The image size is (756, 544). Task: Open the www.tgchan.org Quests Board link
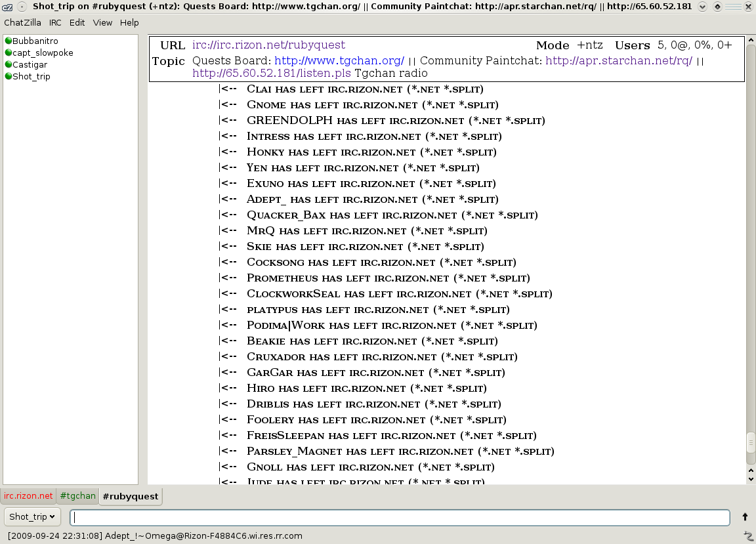[x=339, y=61]
